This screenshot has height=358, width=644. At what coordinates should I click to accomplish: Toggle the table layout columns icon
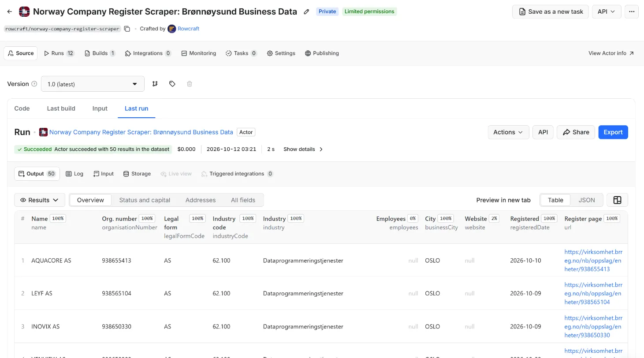[617, 200]
